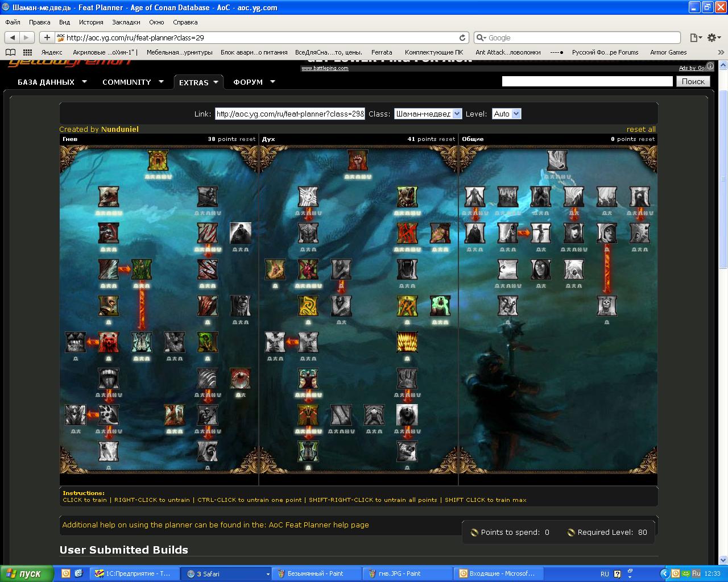This screenshot has height=582, width=728.
Task: Focus the Google search field
Action: point(577,38)
